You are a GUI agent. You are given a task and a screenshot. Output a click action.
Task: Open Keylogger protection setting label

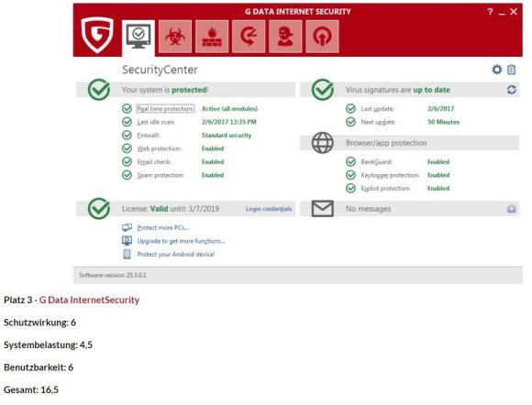(390, 175)
